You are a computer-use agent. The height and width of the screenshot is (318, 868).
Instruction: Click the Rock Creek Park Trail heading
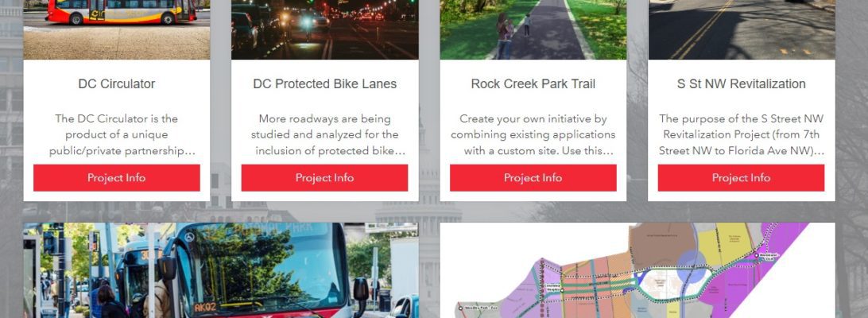[533, 84]
